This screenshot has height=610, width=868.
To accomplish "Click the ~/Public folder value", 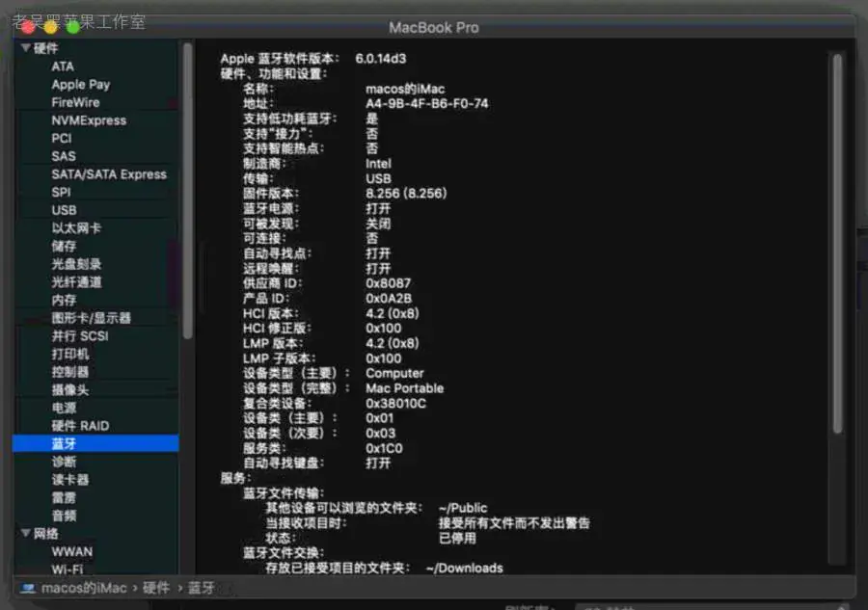I will (463, 508).
